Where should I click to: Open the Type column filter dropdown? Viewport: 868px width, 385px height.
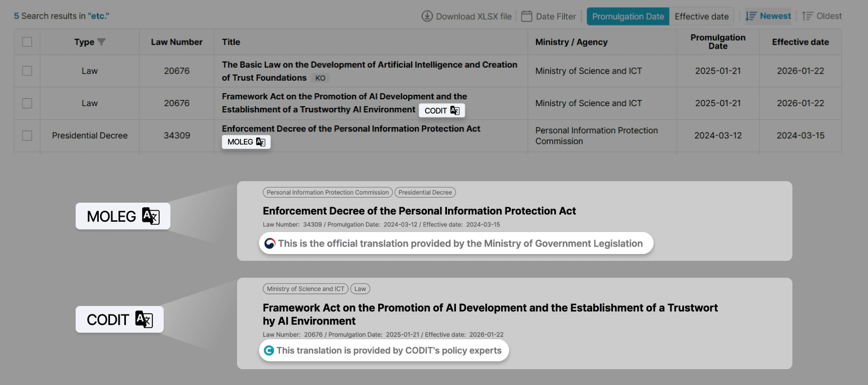[x=102, y=42]
